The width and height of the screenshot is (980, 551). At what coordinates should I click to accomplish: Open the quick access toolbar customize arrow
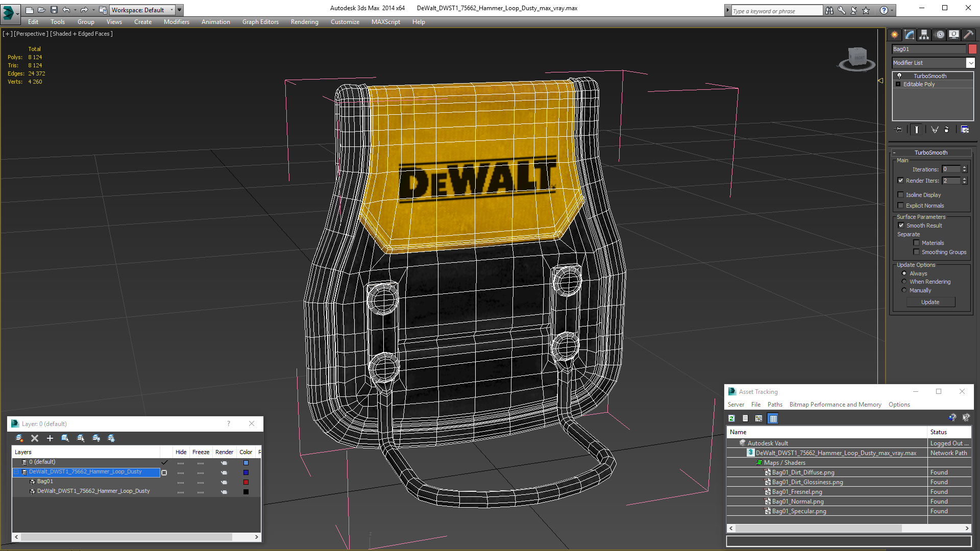point(179,10)
